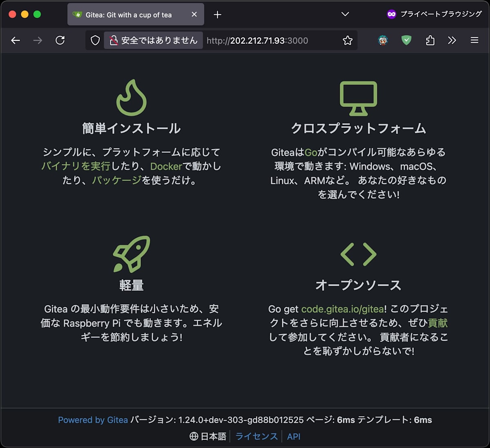
Task: Open the パッケージ link
Action: click(117, 180)
